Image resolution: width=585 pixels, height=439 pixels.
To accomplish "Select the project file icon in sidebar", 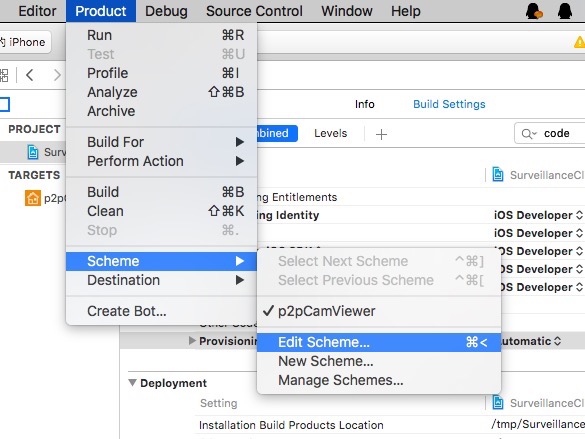I will pos(33,152).
